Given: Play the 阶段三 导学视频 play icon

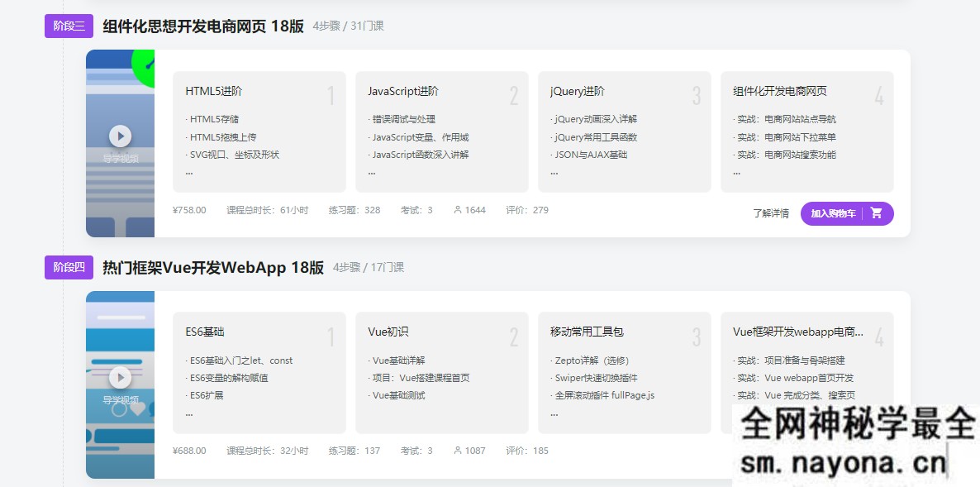Looking at the screenshot, I should click(120, 136).
